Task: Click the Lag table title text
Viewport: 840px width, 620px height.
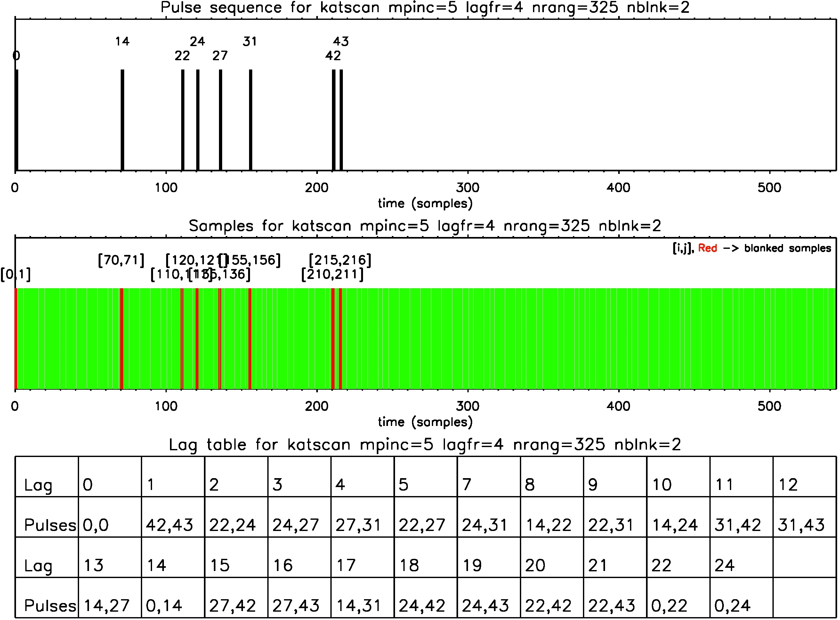Action: click(x=425, y=445)
